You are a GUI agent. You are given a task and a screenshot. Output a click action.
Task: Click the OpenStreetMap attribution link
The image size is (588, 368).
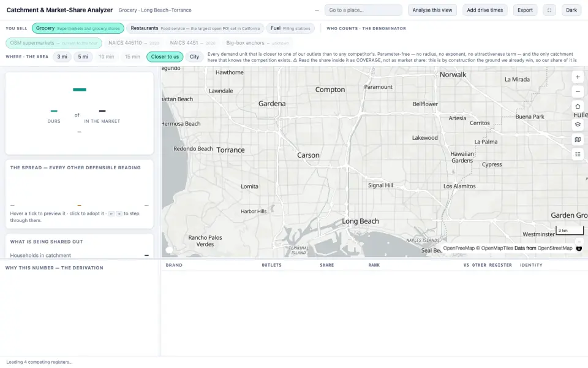555,248
